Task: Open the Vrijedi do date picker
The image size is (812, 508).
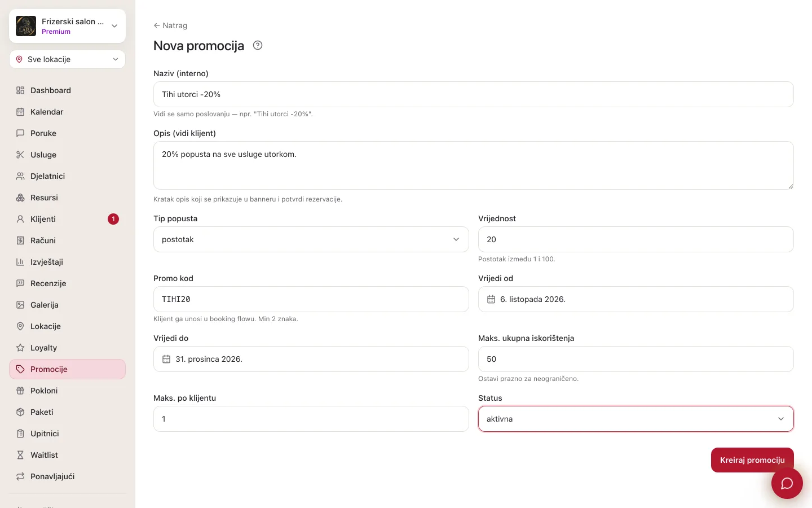Action: [x=311, y=359]
